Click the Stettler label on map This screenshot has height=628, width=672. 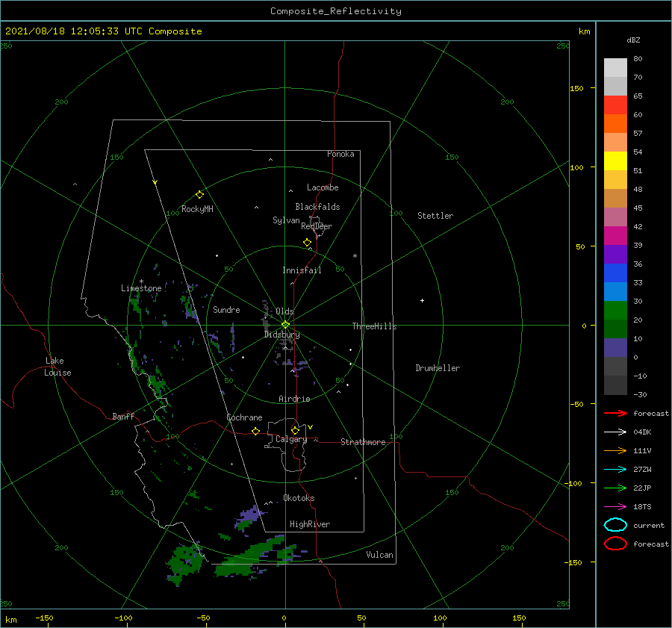tap(435, 216)
